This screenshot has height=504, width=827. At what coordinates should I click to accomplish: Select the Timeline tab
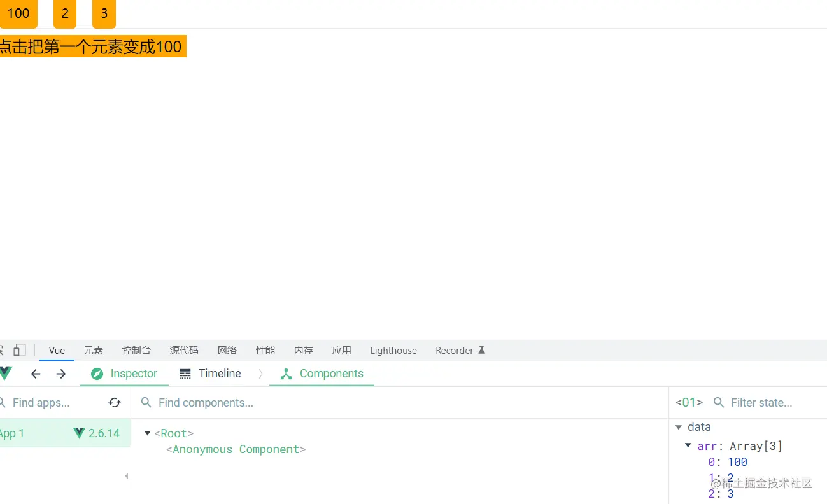pos(210,374)
